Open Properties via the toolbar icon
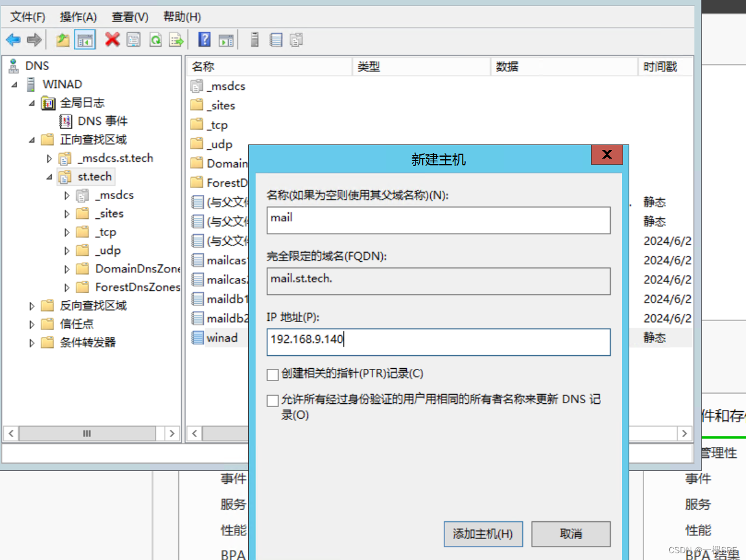The height and width of the screenshot is (560, 746). pyautogui.click(x=133, y=40)
